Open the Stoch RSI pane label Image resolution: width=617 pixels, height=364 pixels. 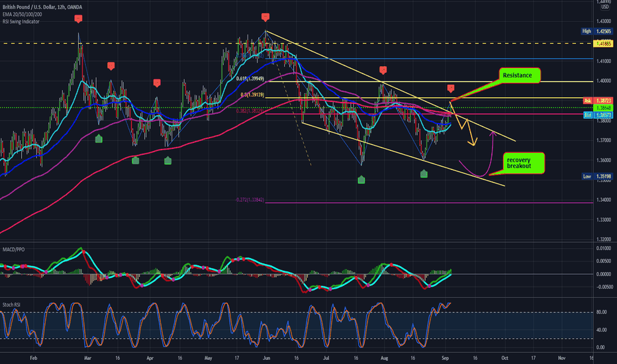[11, 304]
